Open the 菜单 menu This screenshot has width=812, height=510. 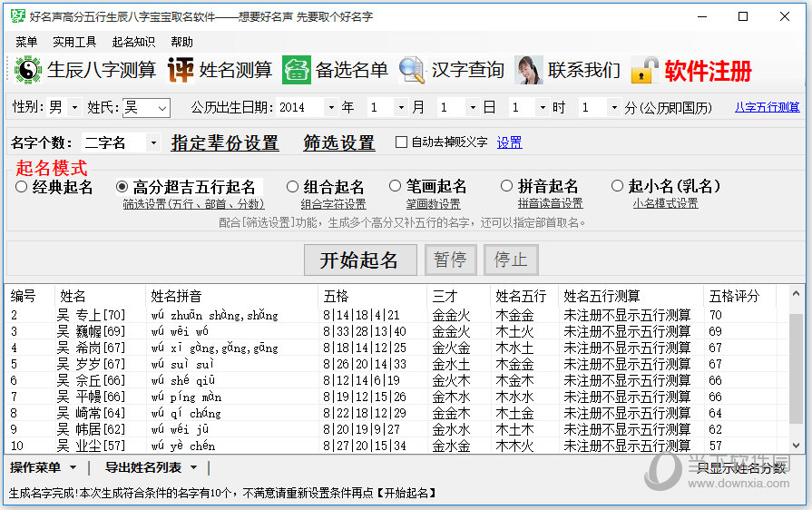pyautogui.click(x=26, y=42)
